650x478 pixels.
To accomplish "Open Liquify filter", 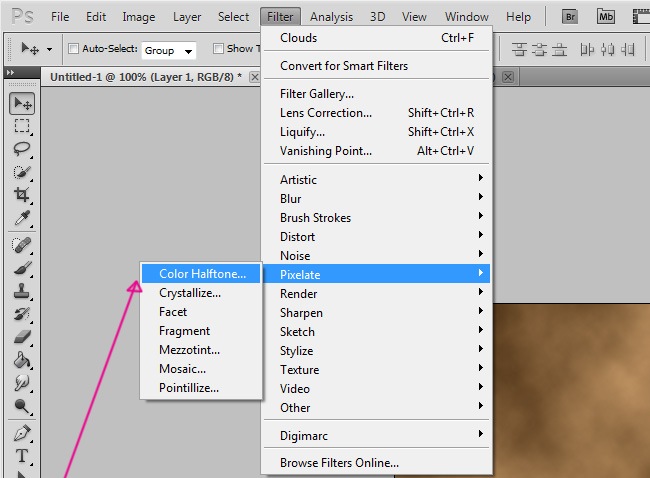I will (x=376, y=132).
